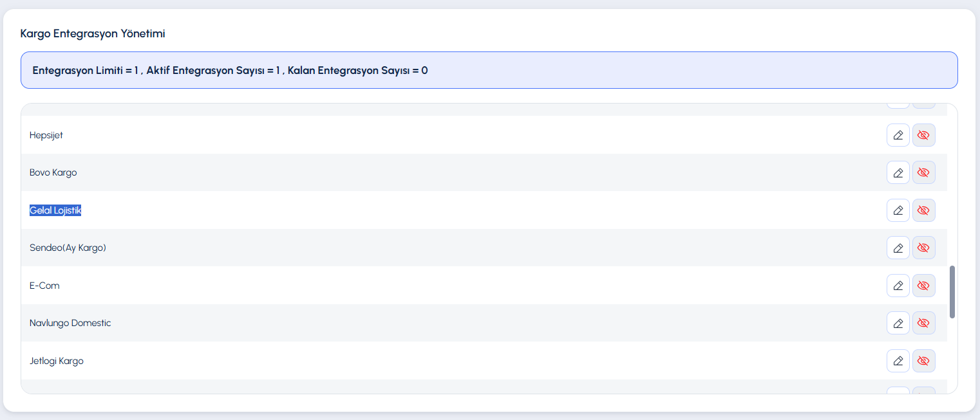This screenshot has width=980, height=420.
Task: Edit the Sendeo(Ay Kargo) integration
Action: click(x=898, y=248)
